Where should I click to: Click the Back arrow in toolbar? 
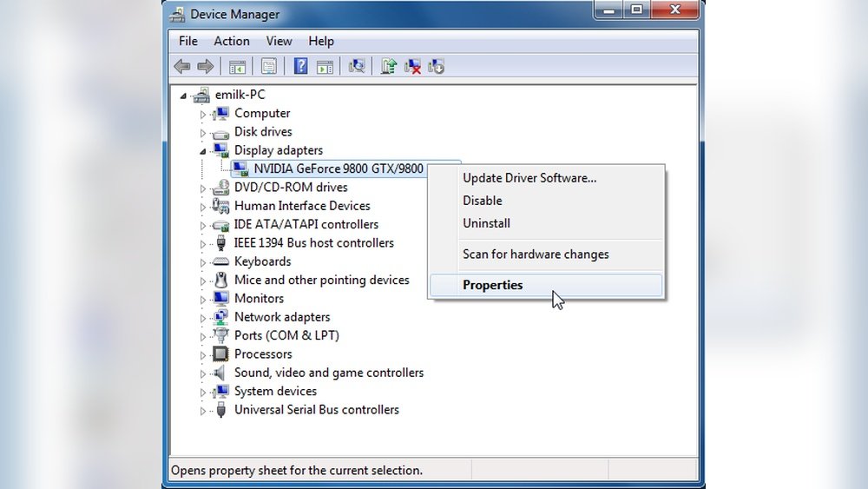pyautogui.click(x=182, y=66)
